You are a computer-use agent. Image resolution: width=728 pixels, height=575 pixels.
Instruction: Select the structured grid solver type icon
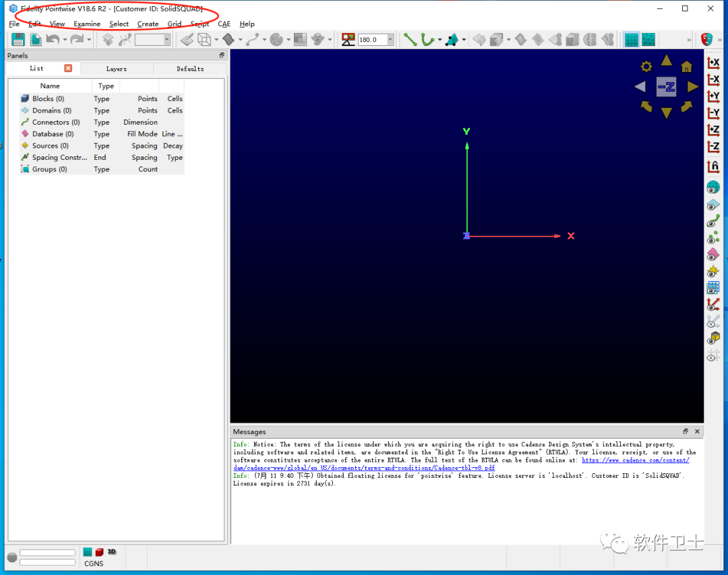632,40
